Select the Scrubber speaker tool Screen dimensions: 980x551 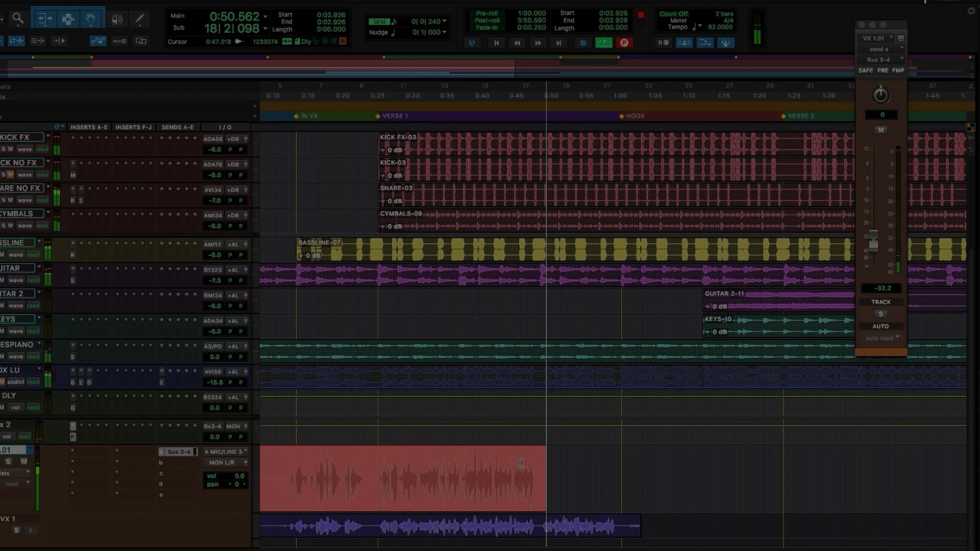pyautogui.click(x=117, y=19)
